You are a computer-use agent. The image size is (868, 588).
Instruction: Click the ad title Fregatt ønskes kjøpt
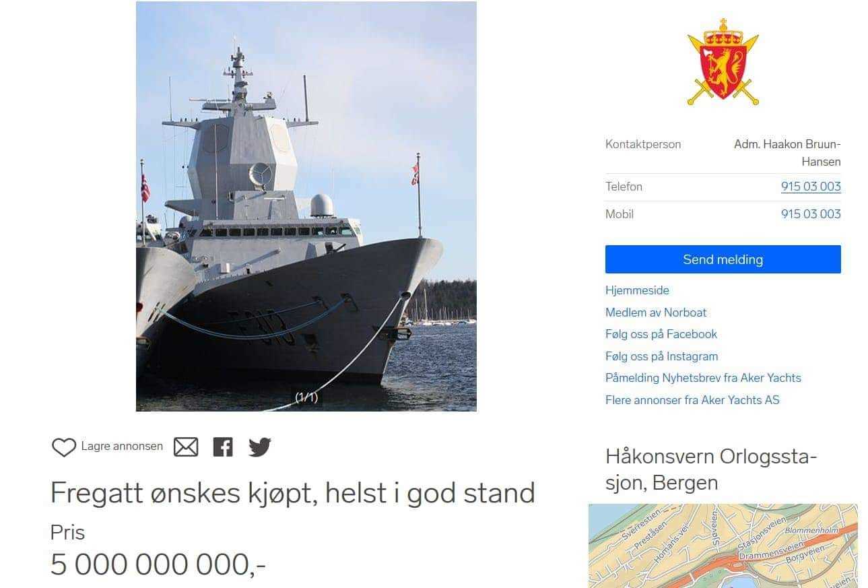tap(292, 493)
